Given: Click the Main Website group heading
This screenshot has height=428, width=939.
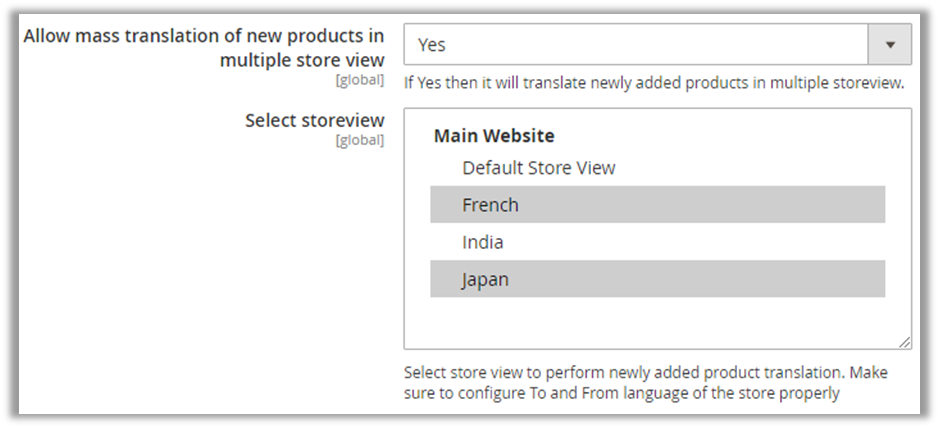Looking at the screenshot, I should [494, 135].
